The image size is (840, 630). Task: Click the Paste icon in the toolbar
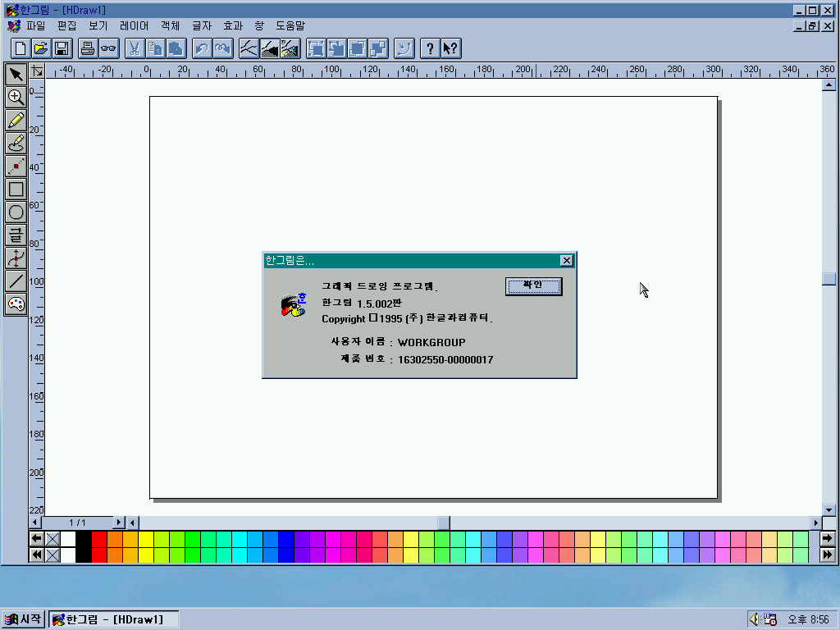coord(176,48)
